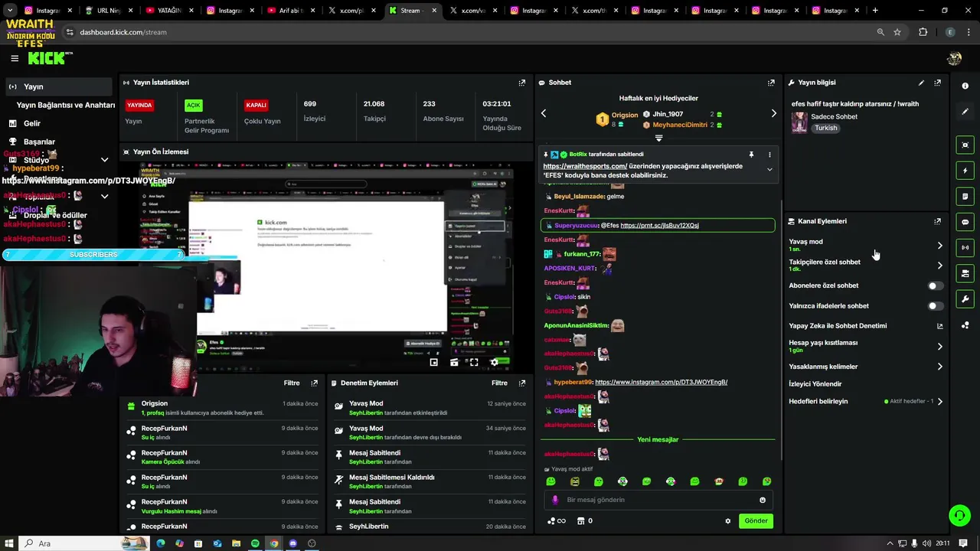Open chat settings gear near Gönder
980x551 pixels.
(728, 521)
